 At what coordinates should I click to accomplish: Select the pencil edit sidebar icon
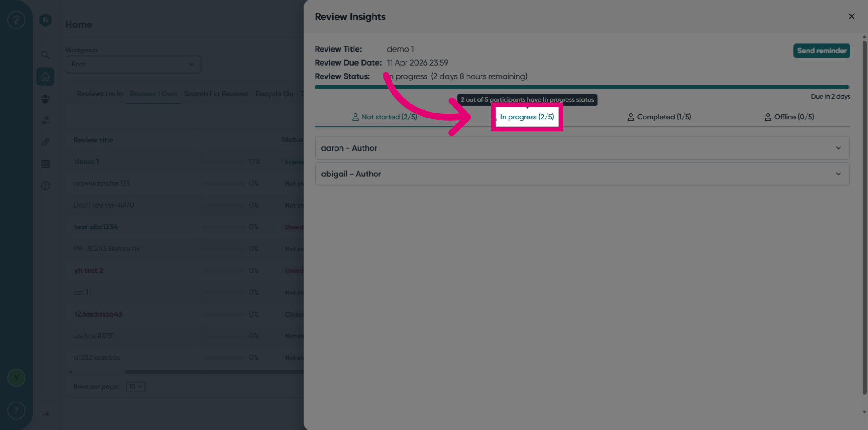(x=45, y=142)
